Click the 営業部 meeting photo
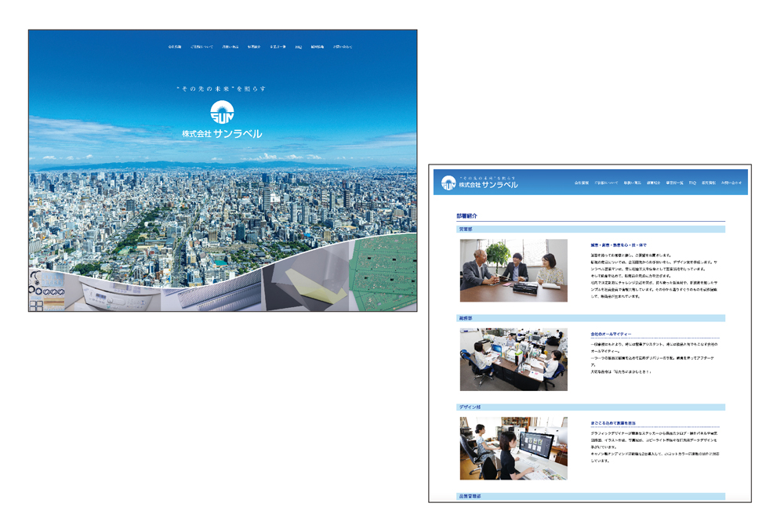 pyautogui.click(x=514, y=270)
